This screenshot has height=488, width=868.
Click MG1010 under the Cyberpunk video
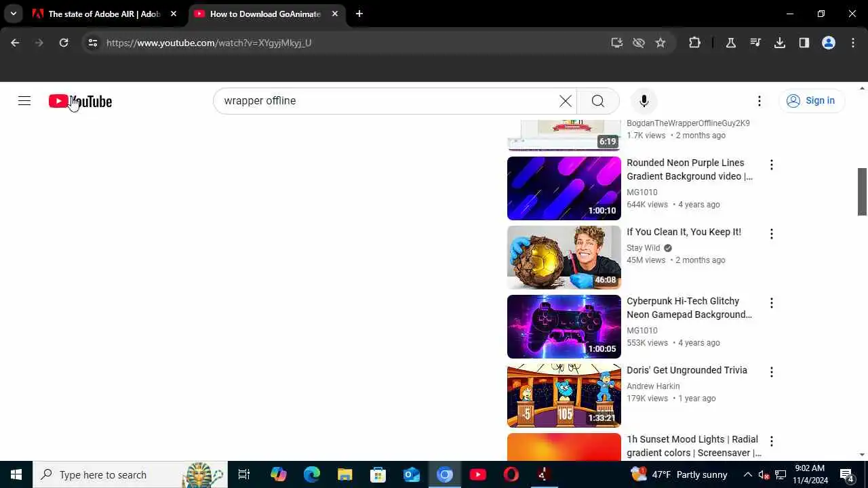tap(642, 331)
